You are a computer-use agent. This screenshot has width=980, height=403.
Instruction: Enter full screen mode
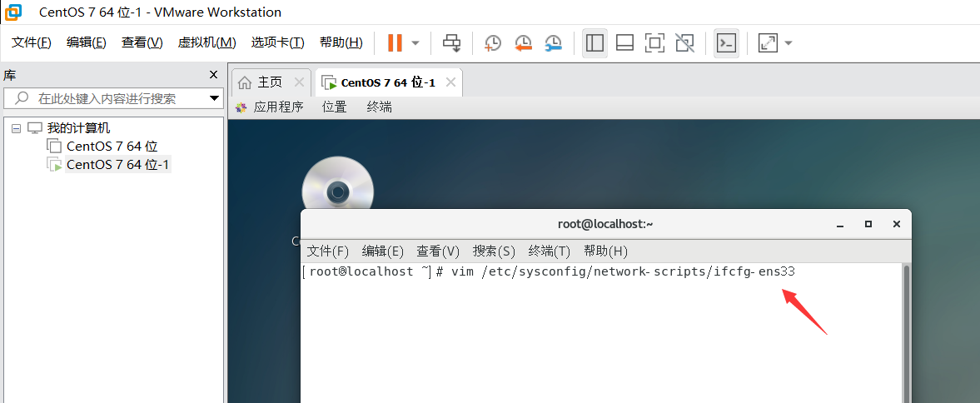(654, 42)
